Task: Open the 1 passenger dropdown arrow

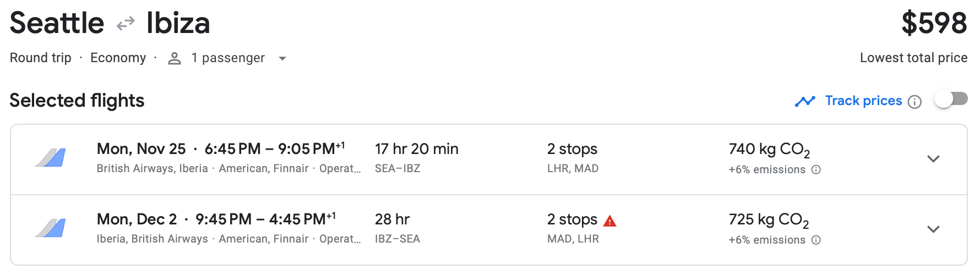Action: [x=282, y=58]
